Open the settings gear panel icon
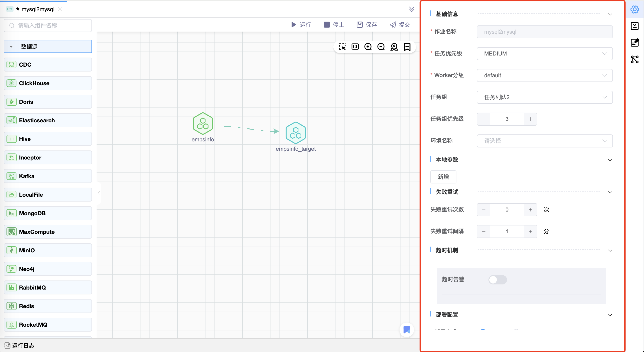This screenshot has width=644, height=352. point(634,10)
